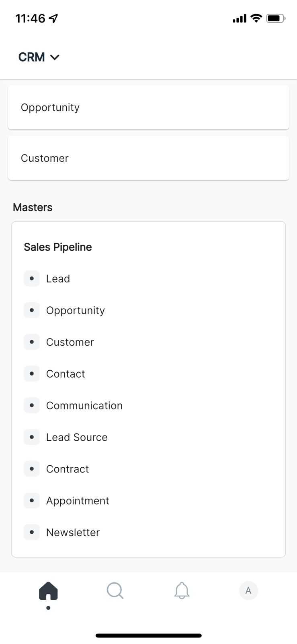The image size is (297, 644).
Task: Open the Opportunity shortcut card
Action: click(x=148, y=107)
